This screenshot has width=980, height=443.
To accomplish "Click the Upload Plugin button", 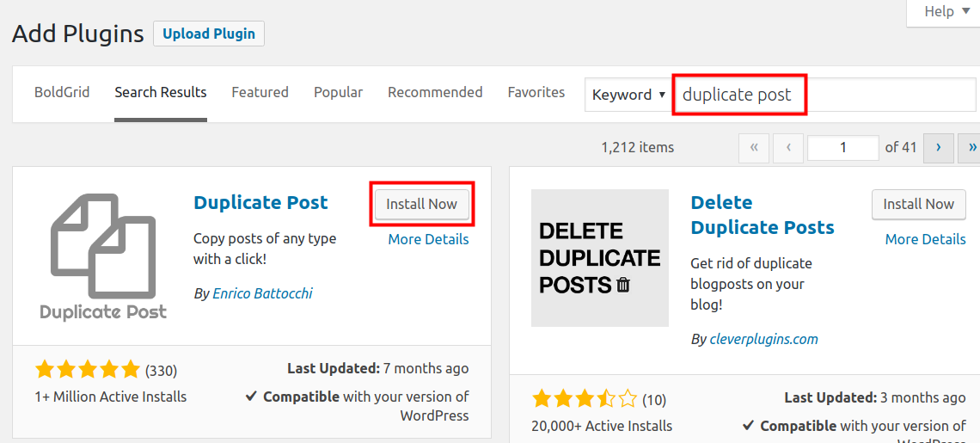I will 209,34.
